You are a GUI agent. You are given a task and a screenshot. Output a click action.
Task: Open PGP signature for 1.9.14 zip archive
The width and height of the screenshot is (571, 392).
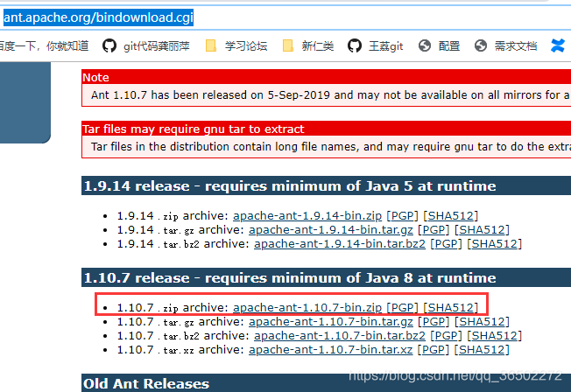click(402, 216)
